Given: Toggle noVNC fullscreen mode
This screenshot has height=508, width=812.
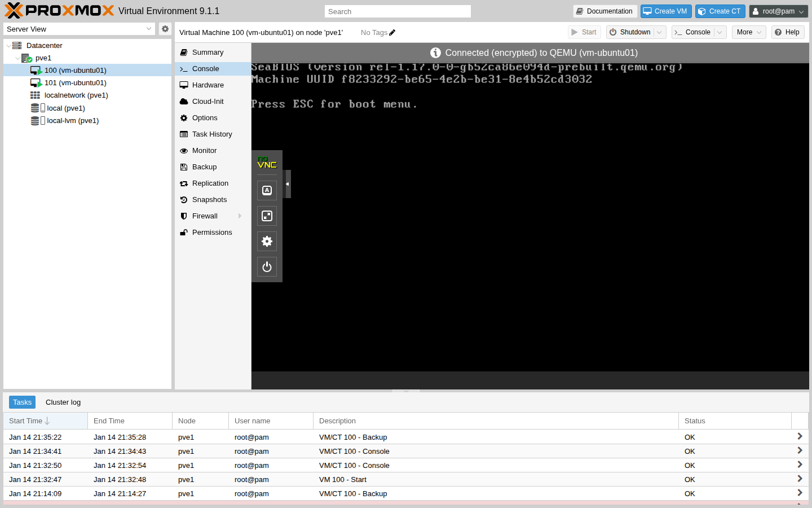Looking at the screenshot, I should 267,215.
